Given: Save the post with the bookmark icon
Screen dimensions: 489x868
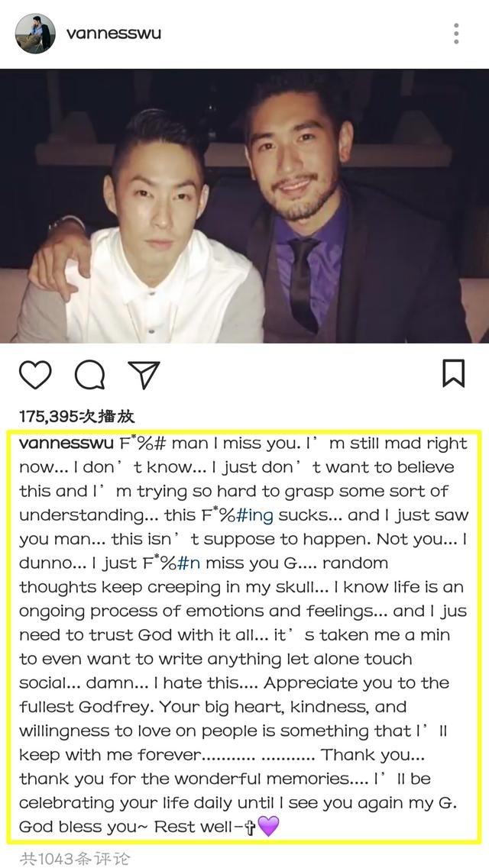Looking at the screenshot, I should point(454,373).
